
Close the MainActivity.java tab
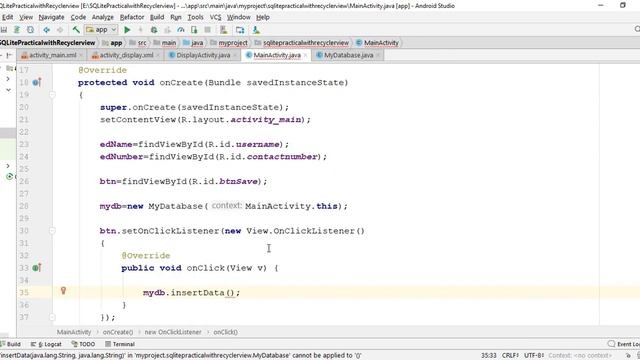click(305, 55)
